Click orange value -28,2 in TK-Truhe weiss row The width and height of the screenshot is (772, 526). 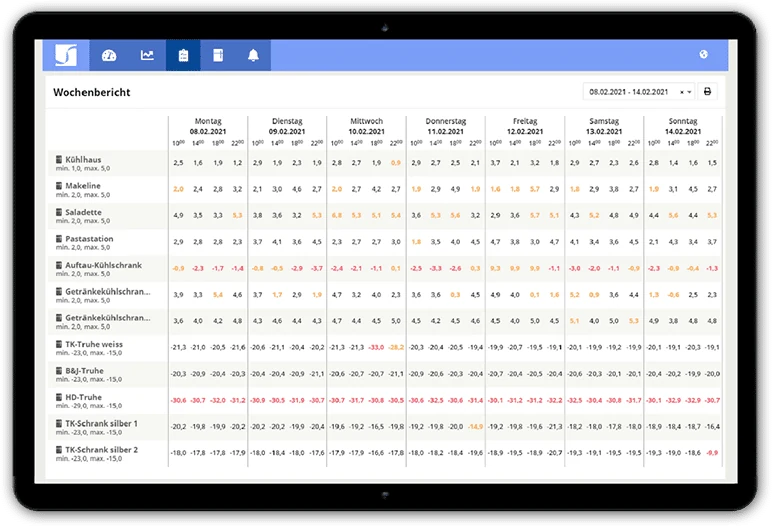click(x=396, y=347)
